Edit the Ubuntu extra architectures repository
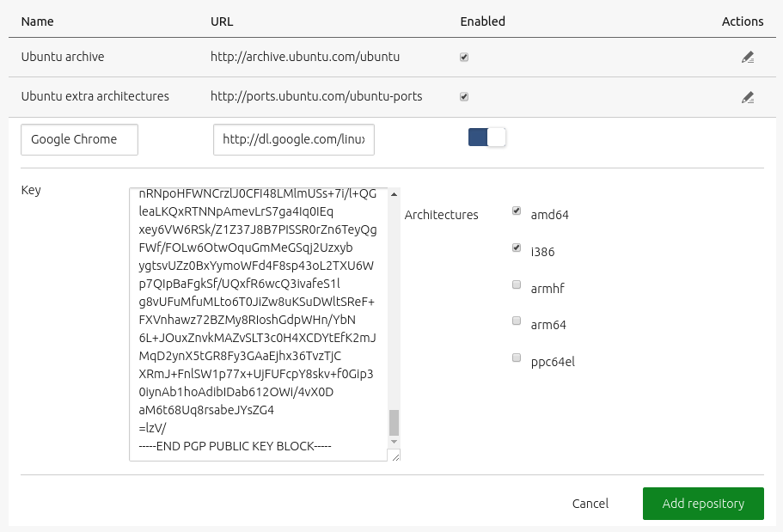783x532 pixels. point(747,97)
